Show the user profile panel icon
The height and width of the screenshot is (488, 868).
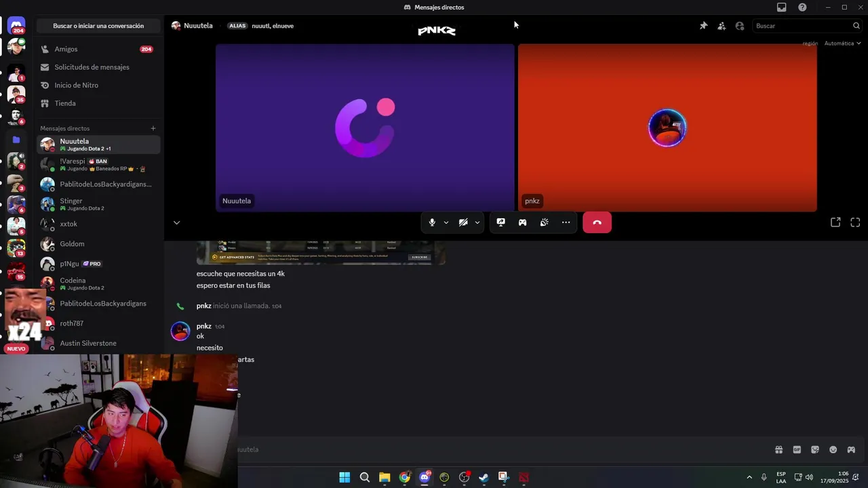[740, 26]
